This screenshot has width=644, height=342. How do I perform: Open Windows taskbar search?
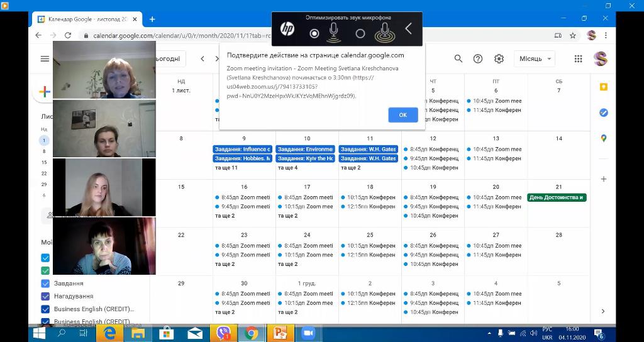[61, 333]
